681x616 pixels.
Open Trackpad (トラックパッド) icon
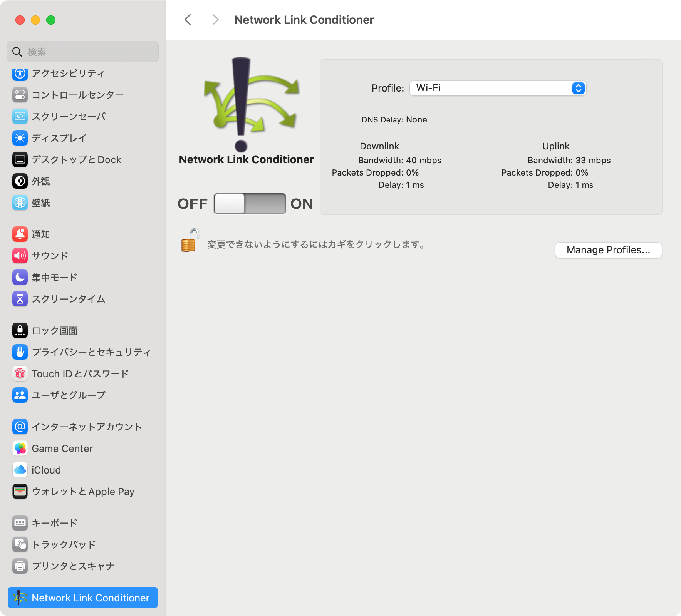click(20, 544)
